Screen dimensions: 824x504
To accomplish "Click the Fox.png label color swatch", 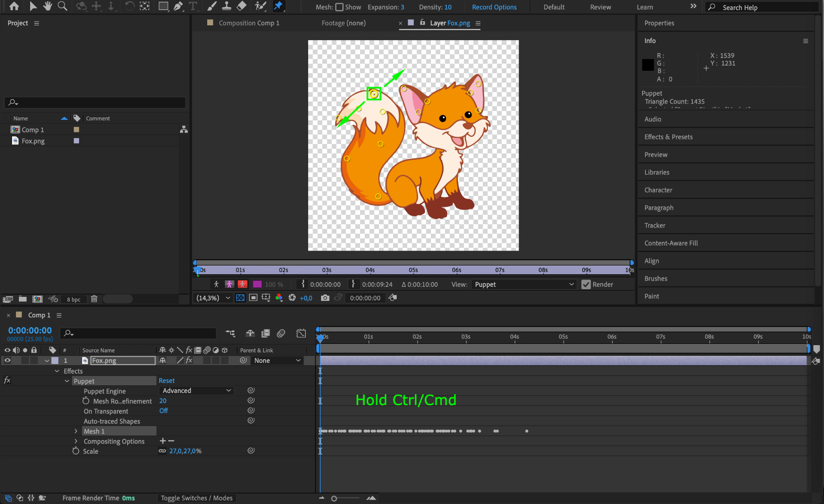I will click(x=76, y=141).
